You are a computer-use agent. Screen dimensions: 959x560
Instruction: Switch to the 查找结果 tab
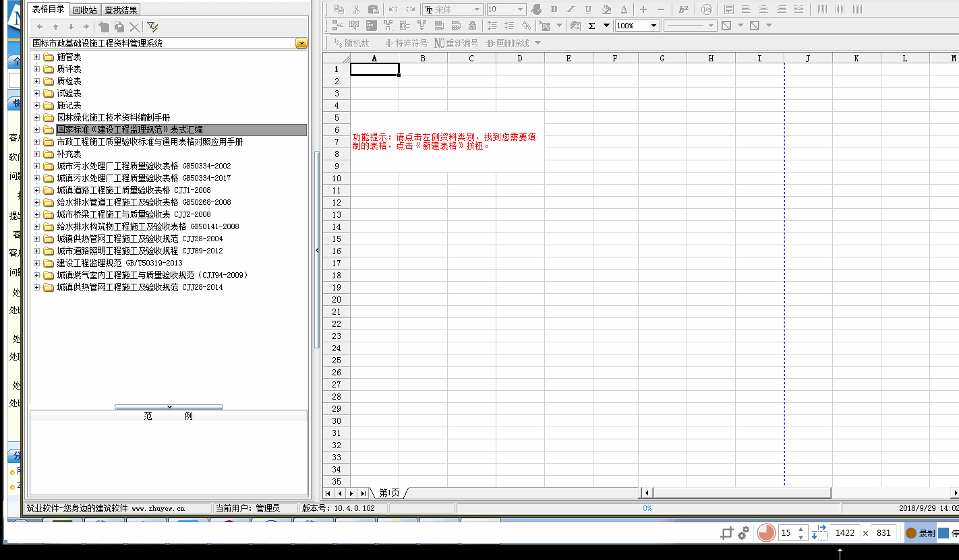[121, 10]
